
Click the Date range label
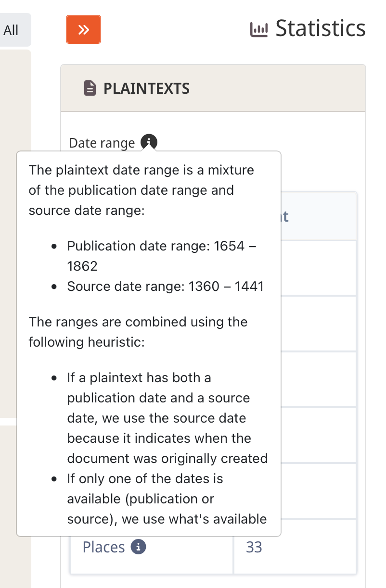(102, 143)
